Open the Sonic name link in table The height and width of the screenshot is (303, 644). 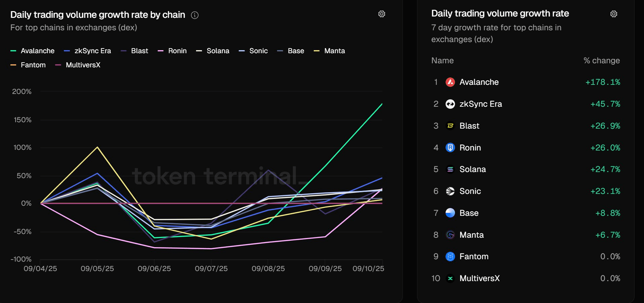click(x=470, y=191)
